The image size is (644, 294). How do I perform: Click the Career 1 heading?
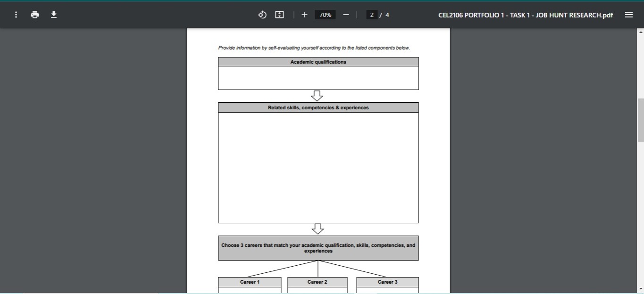coord(250,282)
